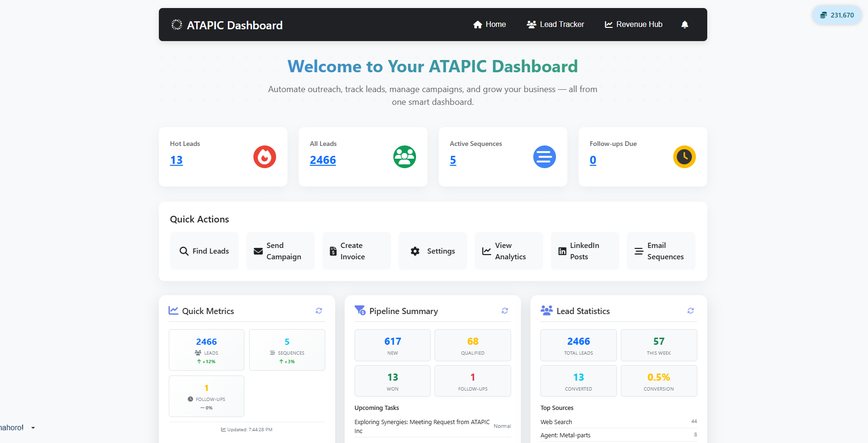Click the people icon on All Leads card
868x443 pixels.
(x=404, y=157)
